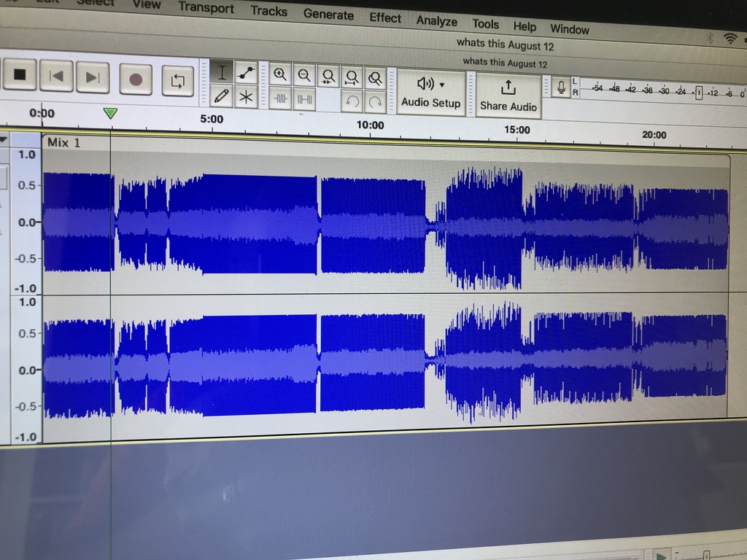Open the Tracks menu

[268, 11]
